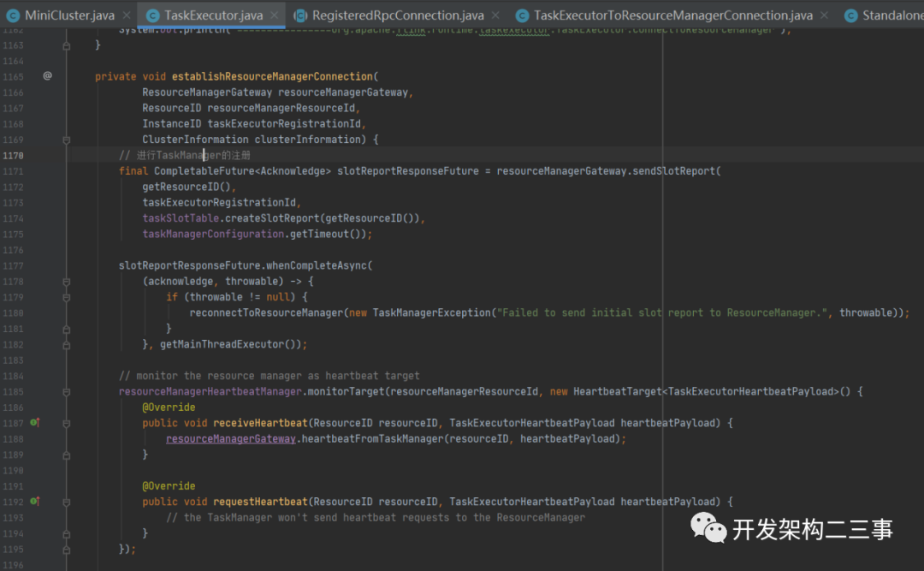Click line number 1177 in the gutter
924x571 pixels.
click(x=13, y=266)
